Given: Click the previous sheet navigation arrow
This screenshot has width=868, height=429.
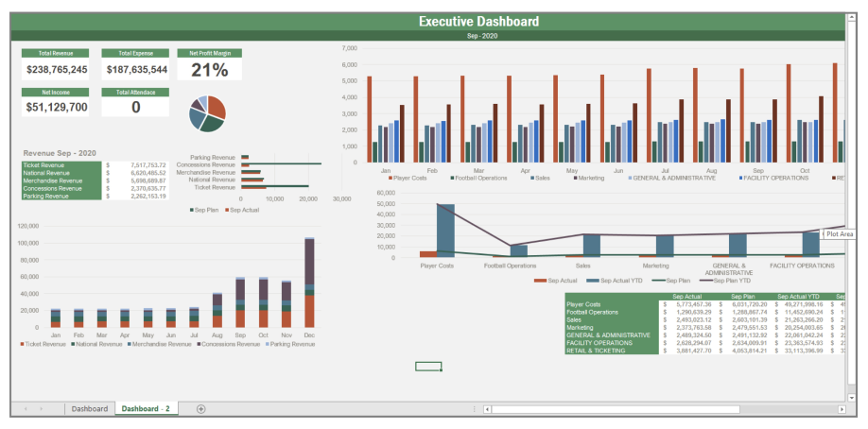Looking at the screenshot, I should 26,408.
